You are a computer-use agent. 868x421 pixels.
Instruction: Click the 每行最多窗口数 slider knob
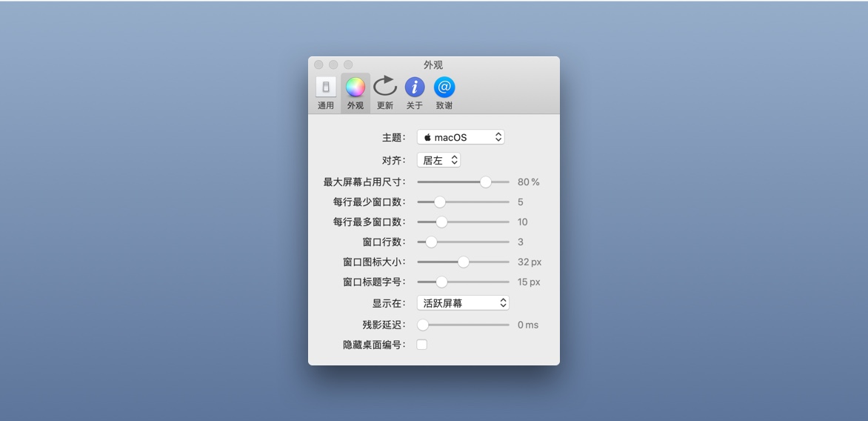coord(441,222)
